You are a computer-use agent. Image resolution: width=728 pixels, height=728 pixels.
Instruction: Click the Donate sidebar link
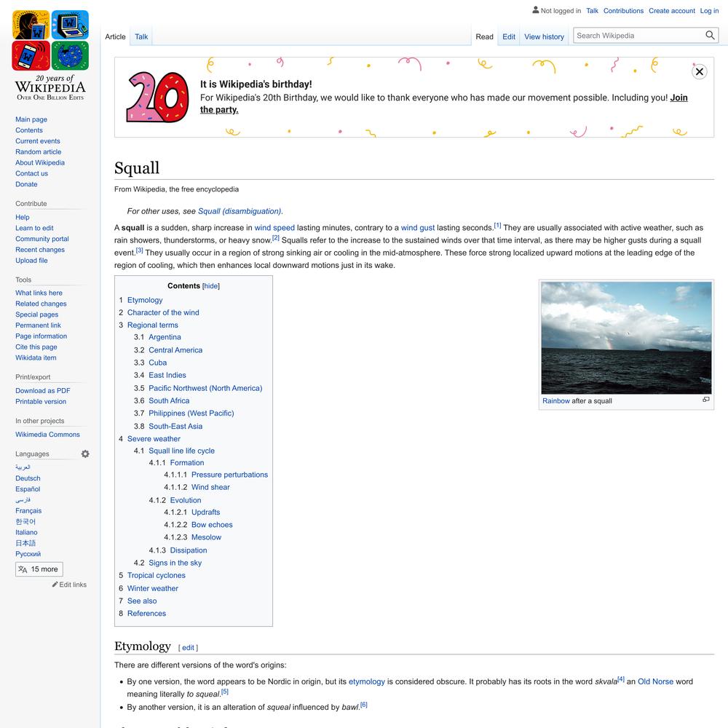tap(26, 184)
